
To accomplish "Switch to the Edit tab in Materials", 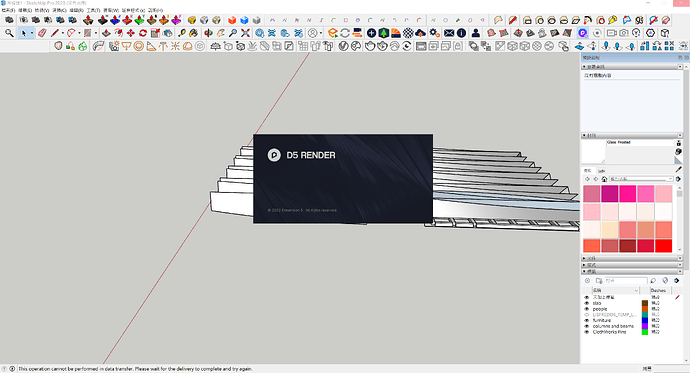I will click(x=602, y=171).
